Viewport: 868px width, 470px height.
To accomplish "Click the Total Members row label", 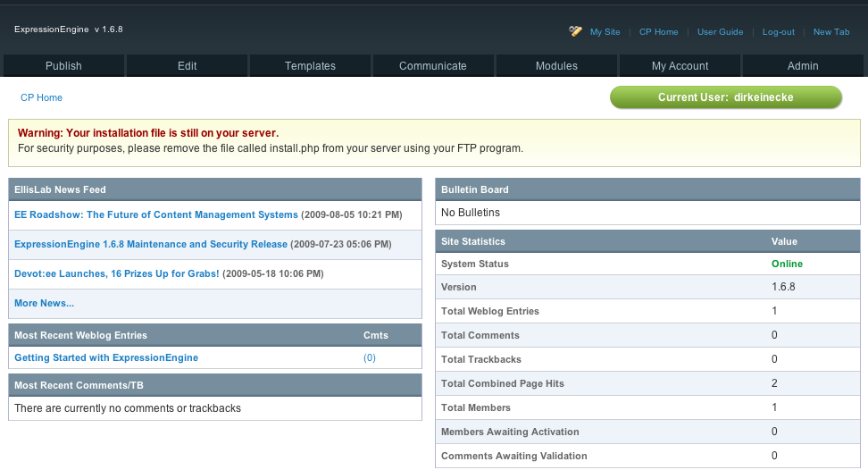I will tap(475, 407).
